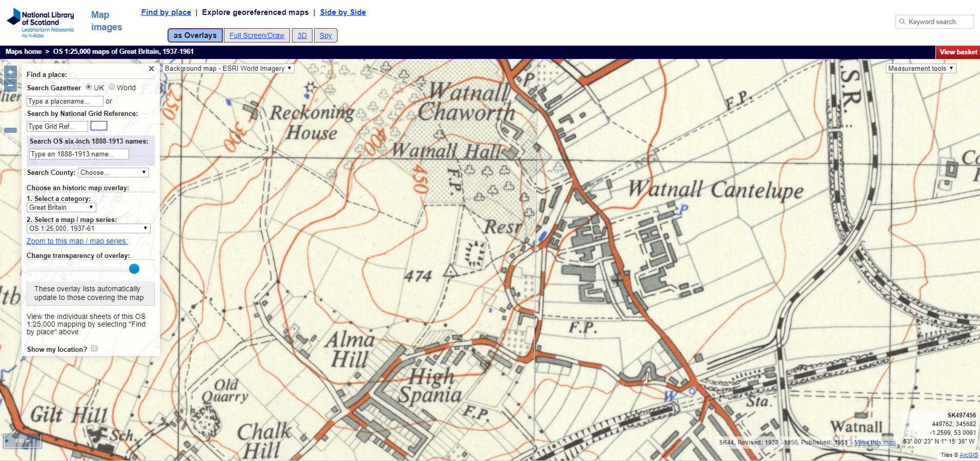Screen dimensions: 980x461
Task: Focus the 1888-1913 name search field
Action: click(79, 154)
